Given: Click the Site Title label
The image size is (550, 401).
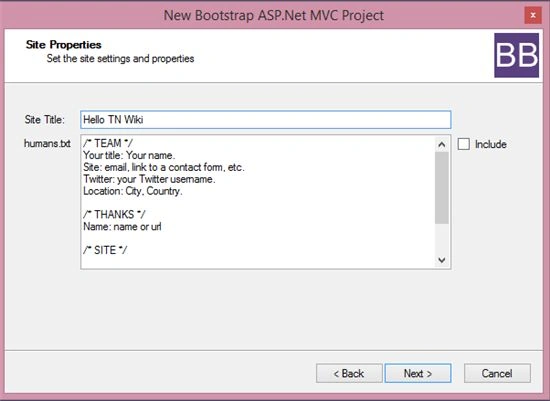Looking at the screenshot, I should (45, 120).
